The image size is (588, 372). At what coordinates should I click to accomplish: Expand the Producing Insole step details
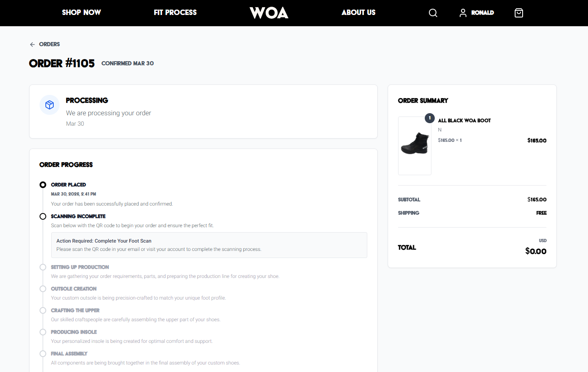tap(43, 332)
